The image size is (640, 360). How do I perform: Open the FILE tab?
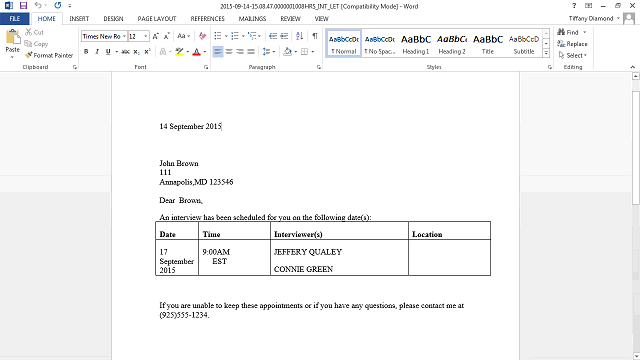coord(15,19)
